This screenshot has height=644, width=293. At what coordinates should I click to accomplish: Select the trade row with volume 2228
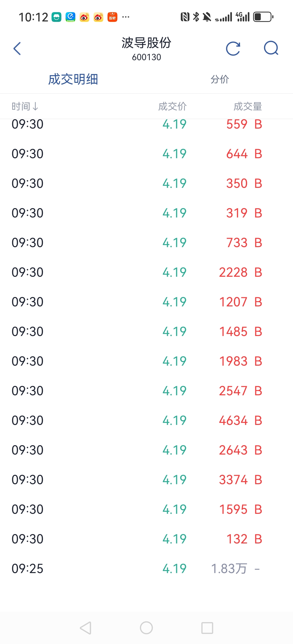pyautogui.click(x=146, y=272)
